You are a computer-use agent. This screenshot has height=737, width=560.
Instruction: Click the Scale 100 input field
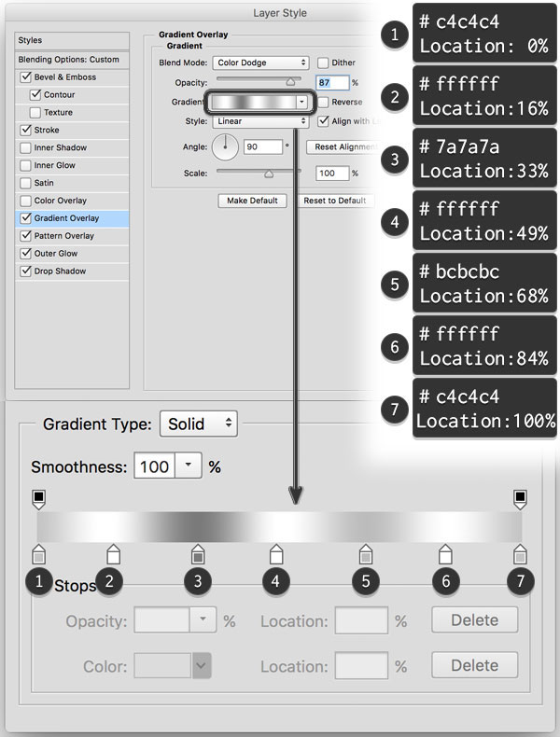pos(332,174)
